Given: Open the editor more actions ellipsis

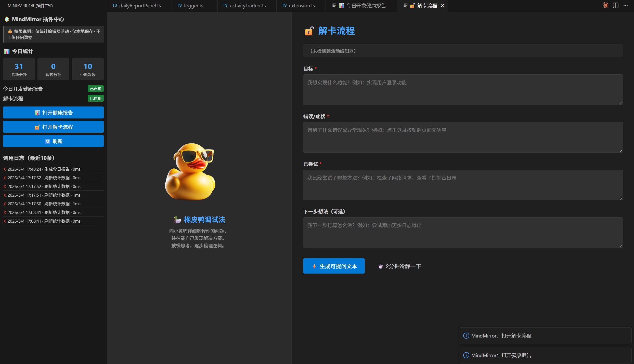Looking at the screenshot, I should (626, 5).
